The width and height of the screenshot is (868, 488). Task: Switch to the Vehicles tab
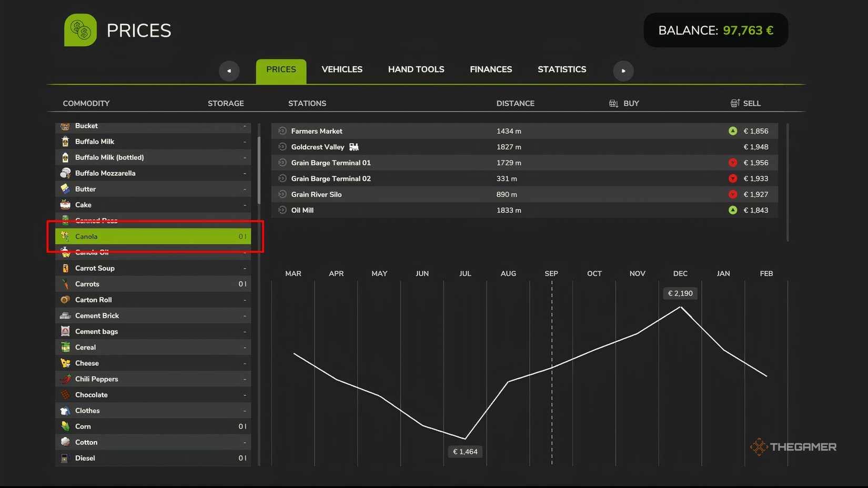[342, 69]
